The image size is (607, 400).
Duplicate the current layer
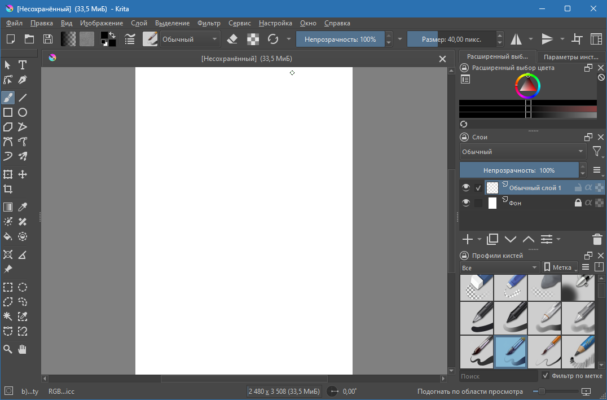tap(492, 239)
